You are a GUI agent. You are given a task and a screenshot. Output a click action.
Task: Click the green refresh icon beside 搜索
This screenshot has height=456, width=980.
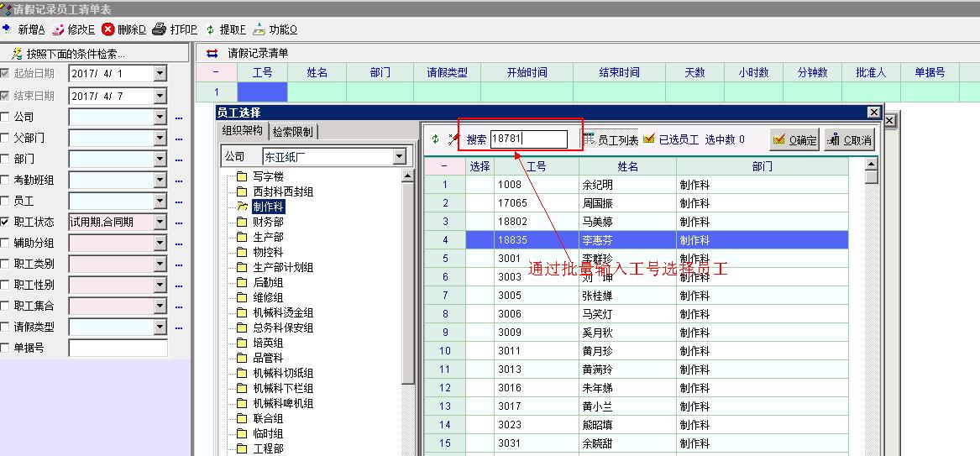coord(435,139)
